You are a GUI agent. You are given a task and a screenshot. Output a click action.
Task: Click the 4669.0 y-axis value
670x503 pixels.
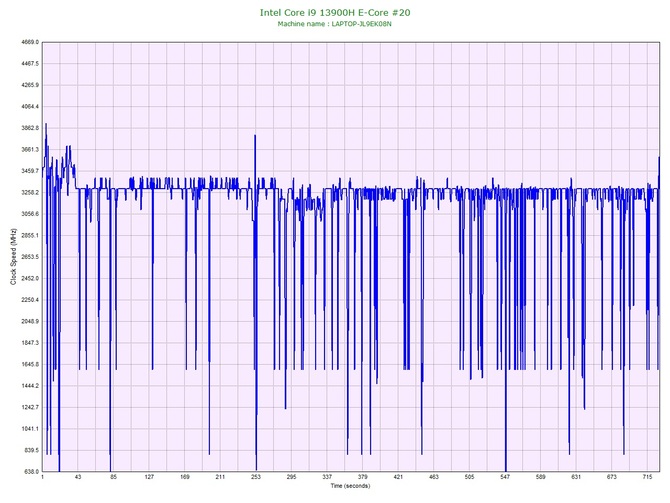click(x=30, y=42)
